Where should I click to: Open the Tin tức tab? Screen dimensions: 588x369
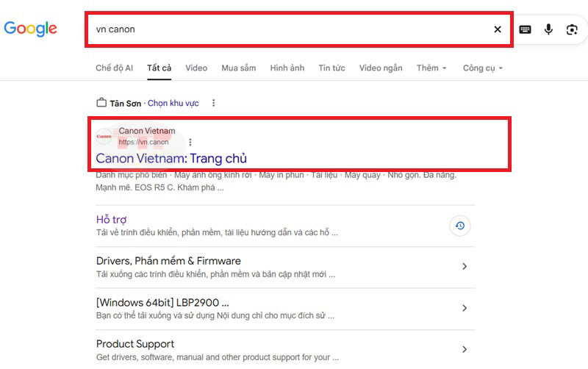click(331, 68)
